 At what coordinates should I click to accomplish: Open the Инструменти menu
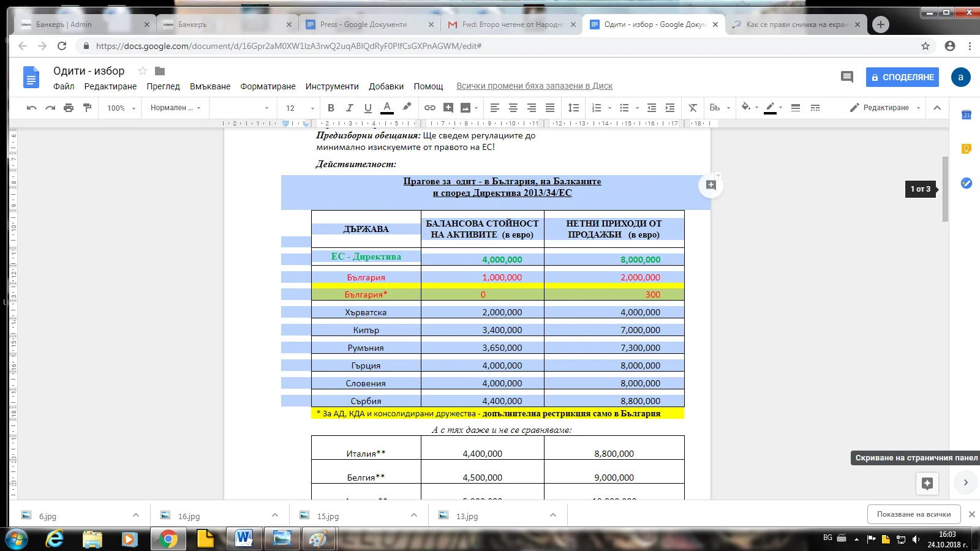pos(332,86)
